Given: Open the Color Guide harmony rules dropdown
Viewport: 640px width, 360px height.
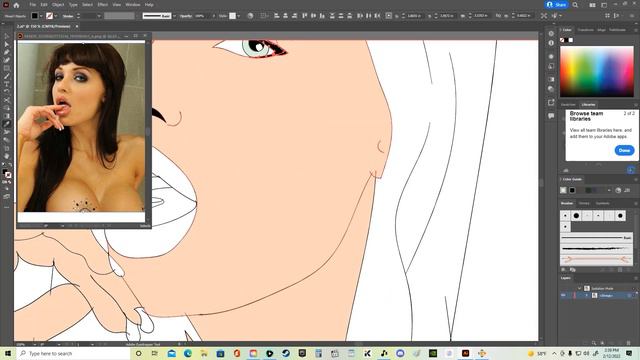Looking at the screenshot, I should point(609,190).
